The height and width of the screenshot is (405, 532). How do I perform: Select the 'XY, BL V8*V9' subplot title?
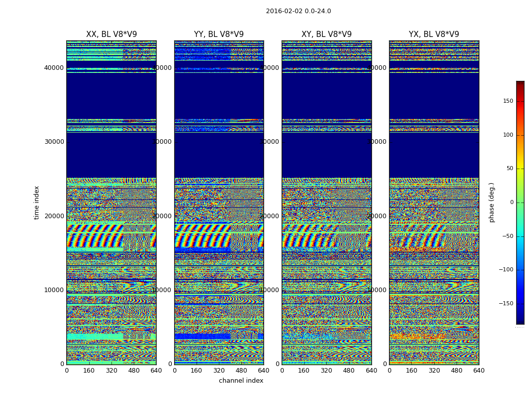click(x=326, y=34)
